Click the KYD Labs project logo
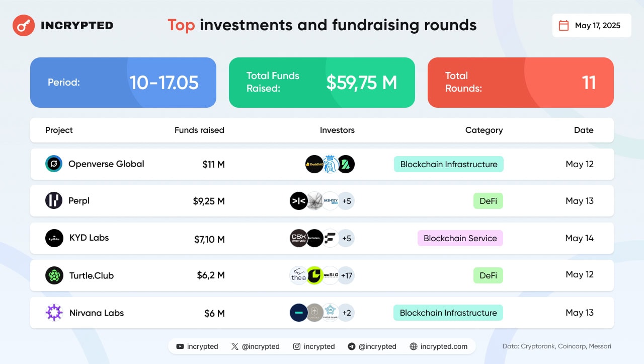Viewport: 644px width, 364px height. [54, 238]
